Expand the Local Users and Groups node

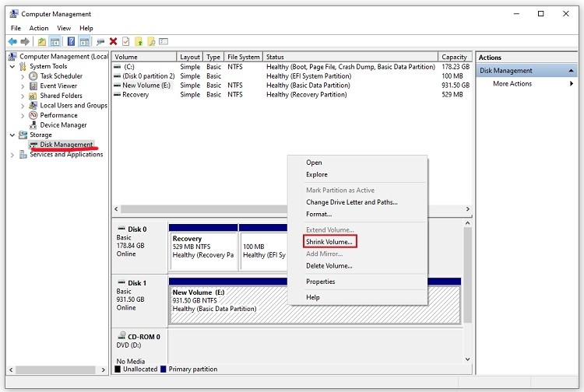23,106
